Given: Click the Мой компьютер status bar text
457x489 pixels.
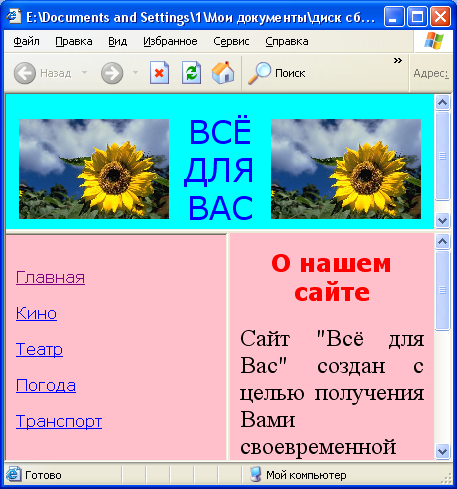Looking at the screenshot, I should tap(306, 475).
